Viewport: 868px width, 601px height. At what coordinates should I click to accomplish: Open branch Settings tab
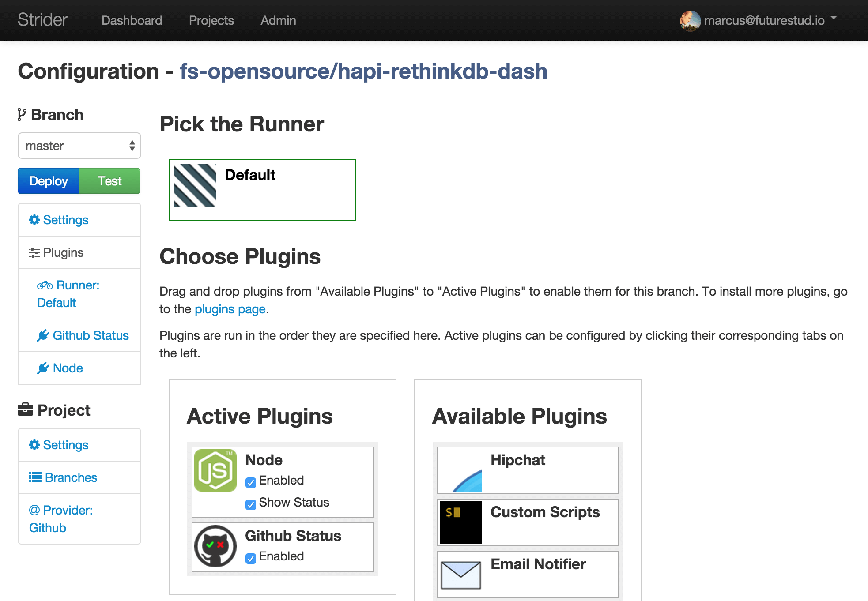(79, 220)
